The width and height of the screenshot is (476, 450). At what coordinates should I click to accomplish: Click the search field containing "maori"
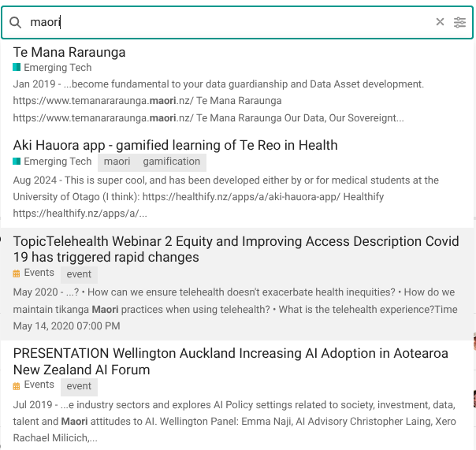[229, 22]
